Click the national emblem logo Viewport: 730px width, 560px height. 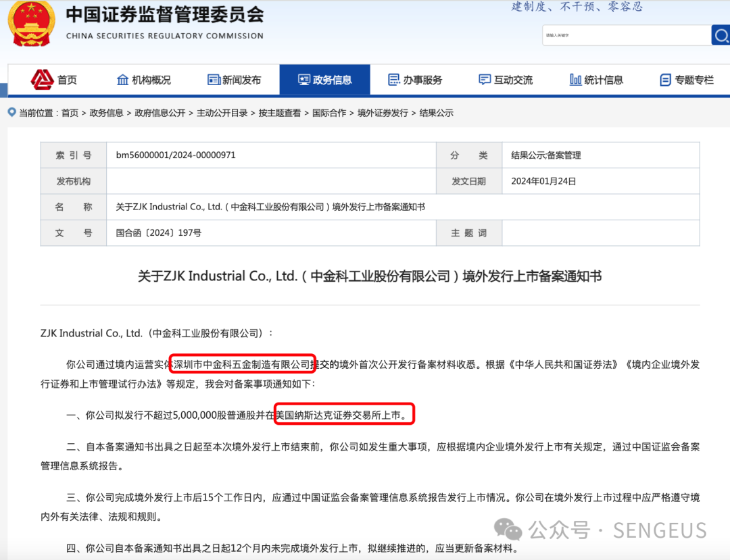[x=31, y=23]
